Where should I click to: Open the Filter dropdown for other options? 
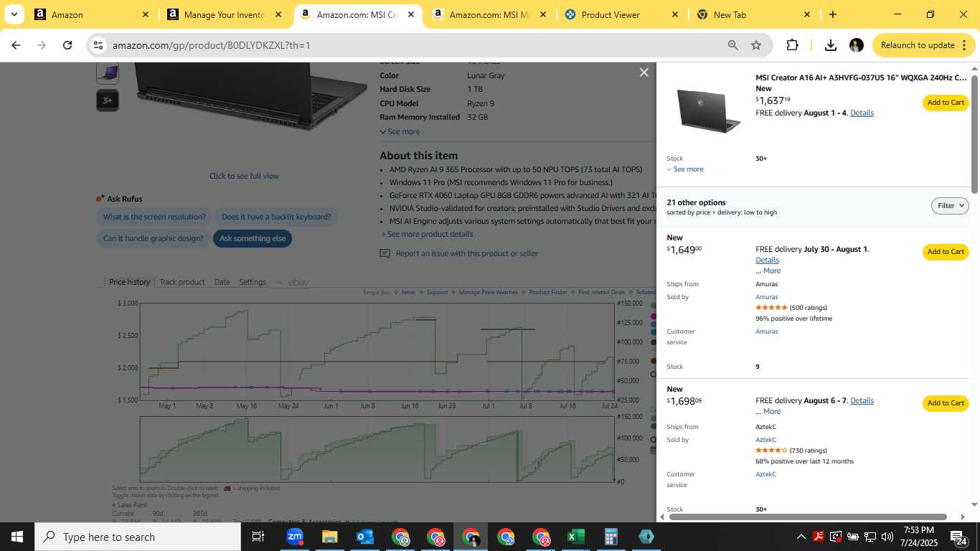[x=950, y=206]
